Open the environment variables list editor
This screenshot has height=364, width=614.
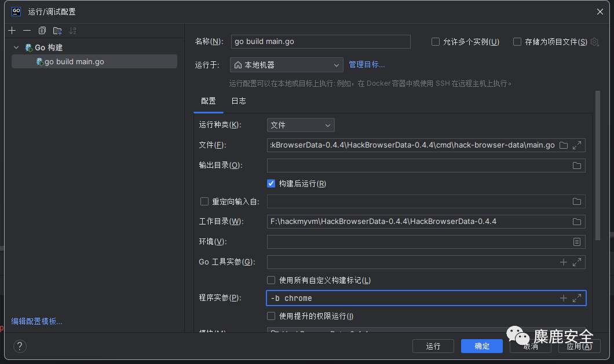coord(576,241)
